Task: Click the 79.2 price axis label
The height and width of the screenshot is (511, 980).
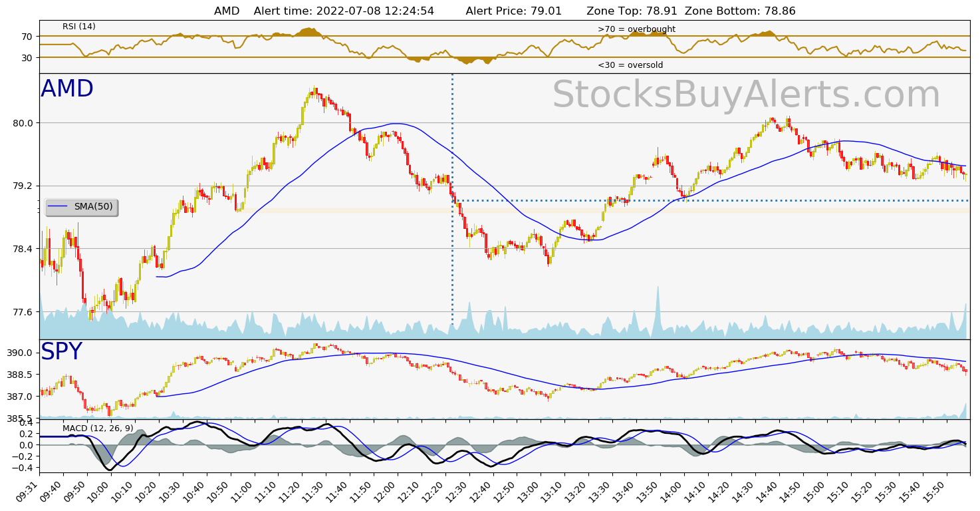Action: coord(24,186)
